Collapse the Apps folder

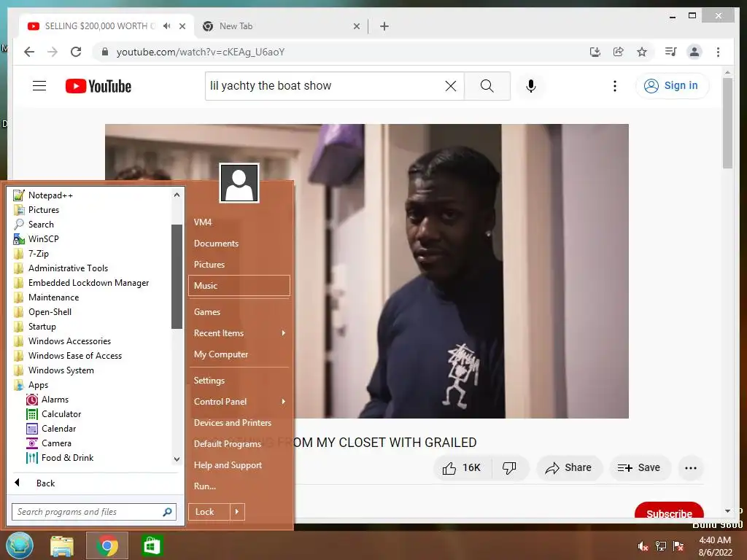[x=38, y=385]
